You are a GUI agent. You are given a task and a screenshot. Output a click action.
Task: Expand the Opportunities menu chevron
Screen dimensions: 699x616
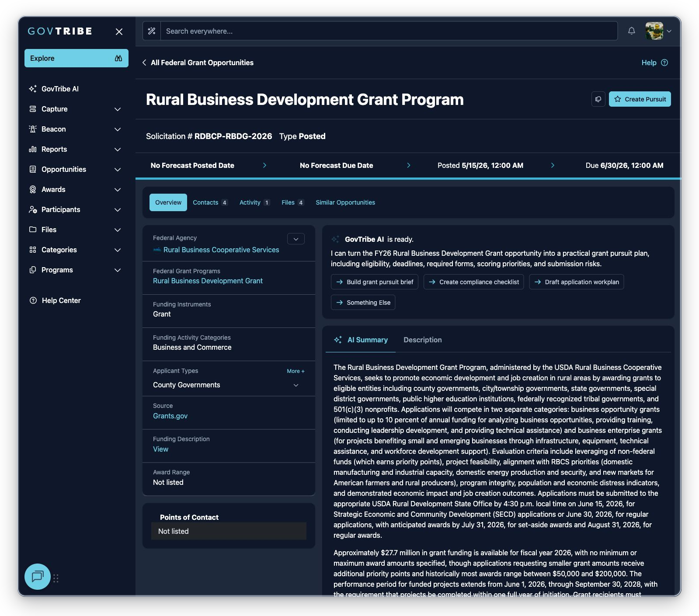click(x=118, y=169)
